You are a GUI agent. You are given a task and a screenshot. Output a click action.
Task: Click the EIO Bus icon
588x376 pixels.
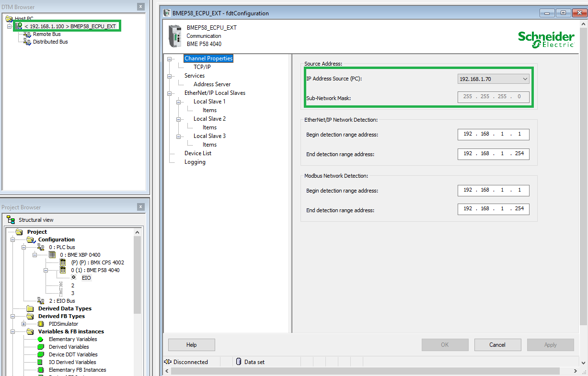point(41,301)
